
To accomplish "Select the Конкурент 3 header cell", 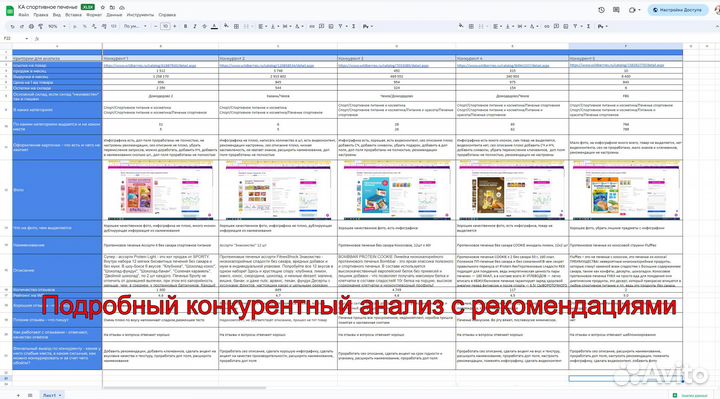I will tap(396, 59).
